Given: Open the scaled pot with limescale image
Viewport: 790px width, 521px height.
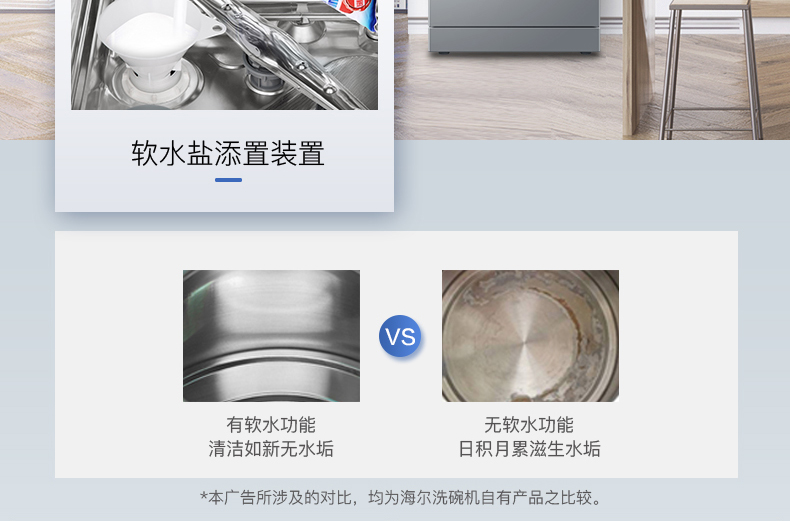Looking at the screenshot, I should pos(530,336).
